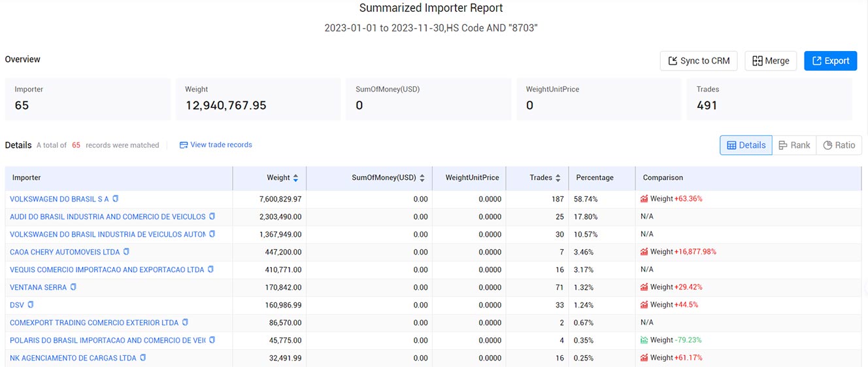Copy the VOLKSWAGEN DO BRASIL INDUSTRIA DE VEICULOS name

click(x=212, y=234)
